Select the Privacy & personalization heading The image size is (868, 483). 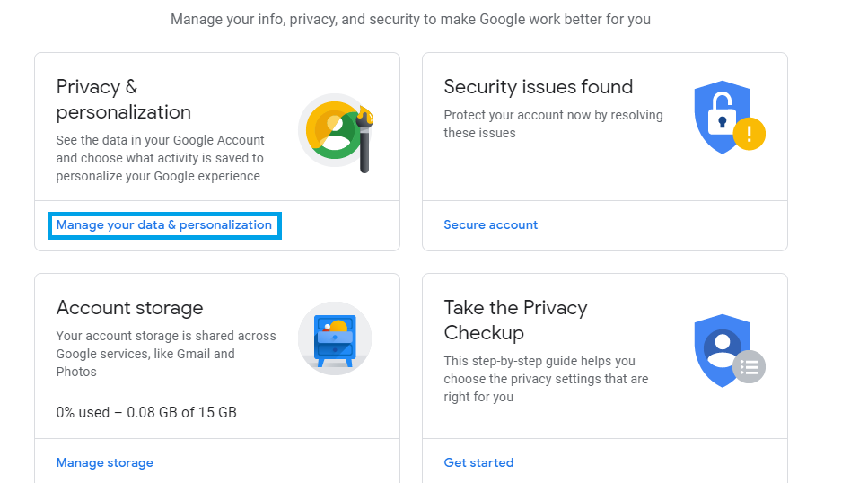123,100
